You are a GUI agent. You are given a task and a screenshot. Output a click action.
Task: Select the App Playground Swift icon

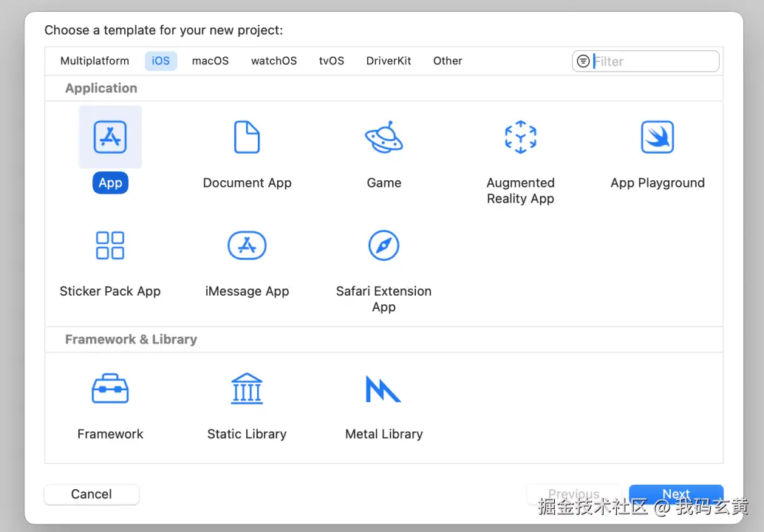click(x=658, y=137)
